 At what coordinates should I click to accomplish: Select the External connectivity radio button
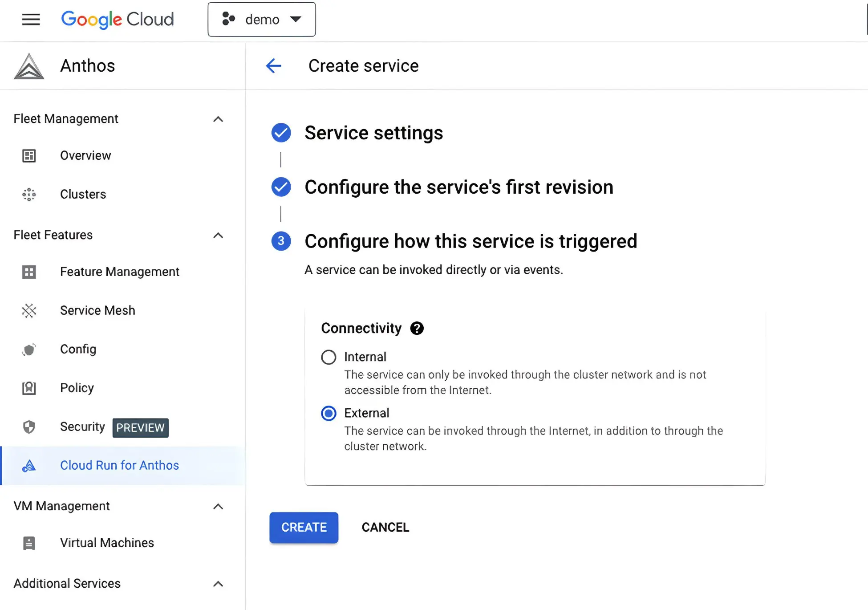click(x=329, y=413)
